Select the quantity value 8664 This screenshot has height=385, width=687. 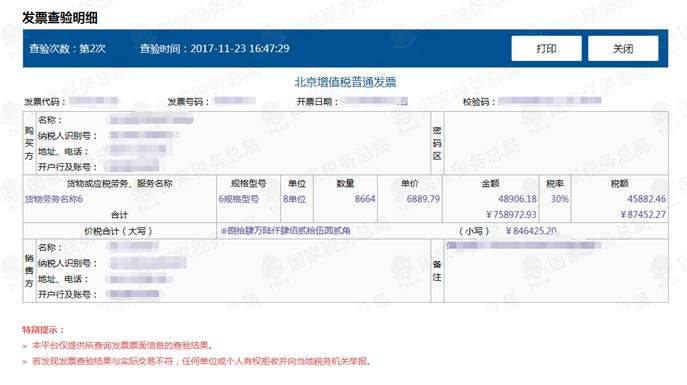point(365,199)
